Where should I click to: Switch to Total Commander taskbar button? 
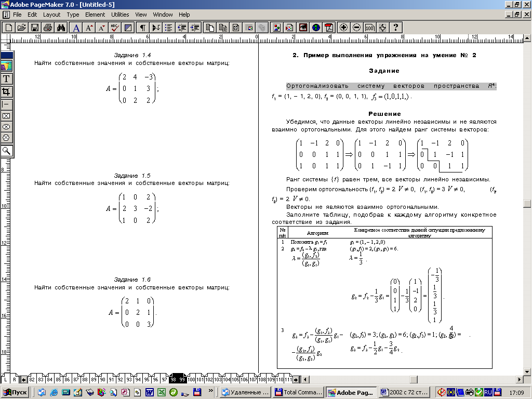point(299,392)
